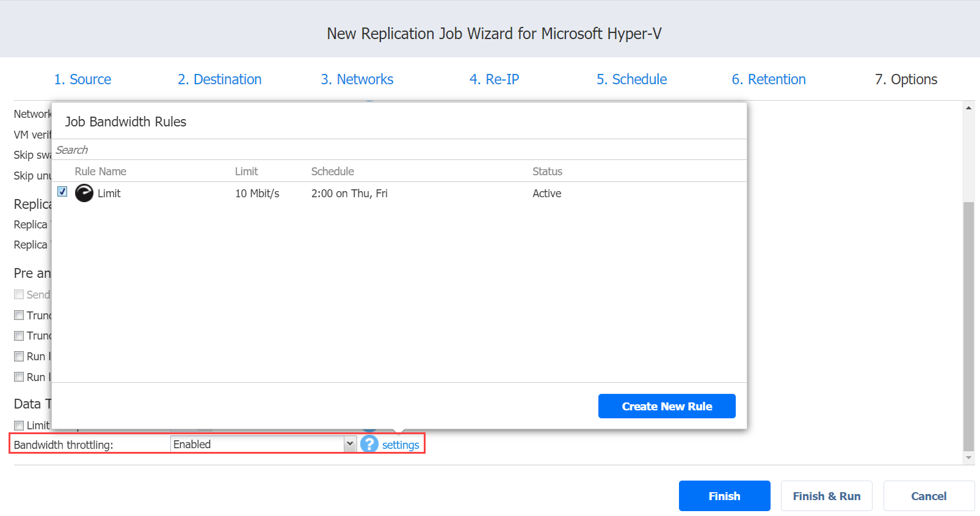The height and width of the screenshot is (516, 980).
Task: Switch to the 3. Networks step
Action: tap(357, 79)
